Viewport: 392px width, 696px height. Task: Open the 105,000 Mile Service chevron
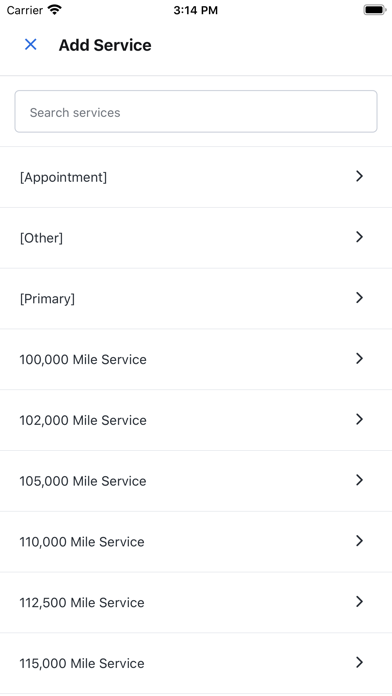click(360, 480)
